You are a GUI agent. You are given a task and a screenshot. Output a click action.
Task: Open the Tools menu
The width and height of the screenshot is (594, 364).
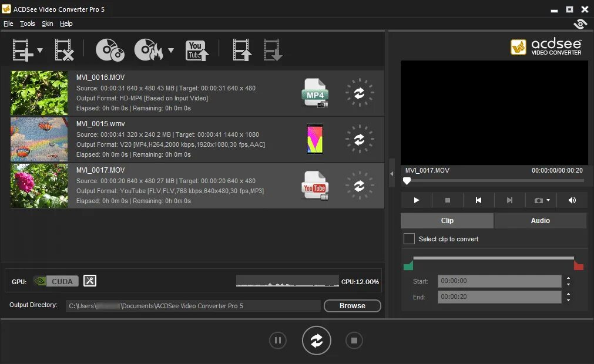point(27,23)
